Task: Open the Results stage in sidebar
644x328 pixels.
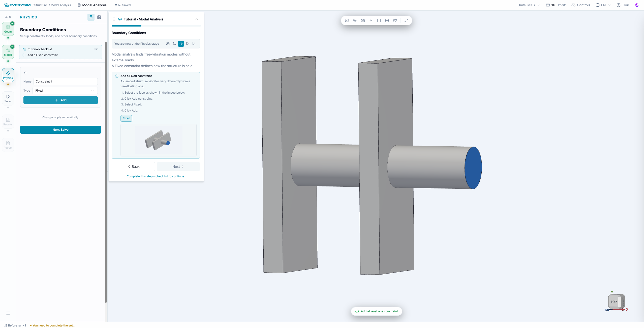Action: (8, 122)
